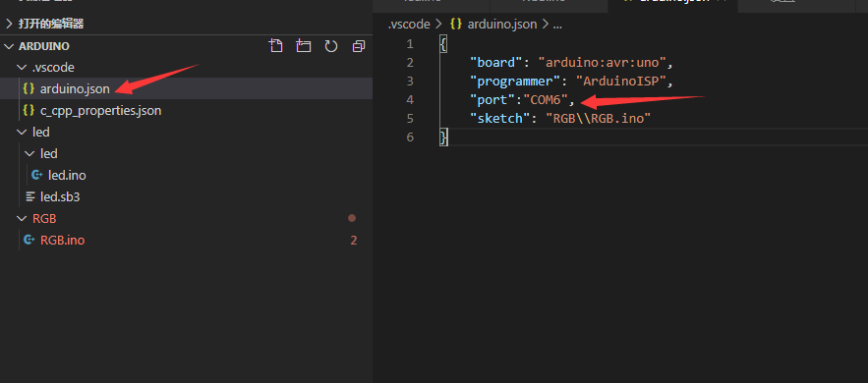The height and width of the screenshot is (383, 868).
Task: Click line number 3 in gutter
Action: coord(410,82)
